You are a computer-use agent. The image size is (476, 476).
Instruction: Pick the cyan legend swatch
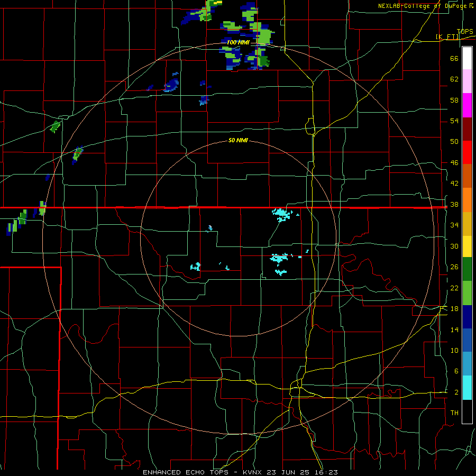(x=467, y=388)
